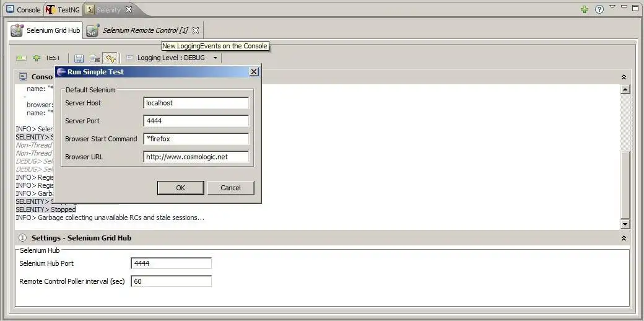
Task: Click the 'Server Host' label in dialog
Action: coord(83,103)
